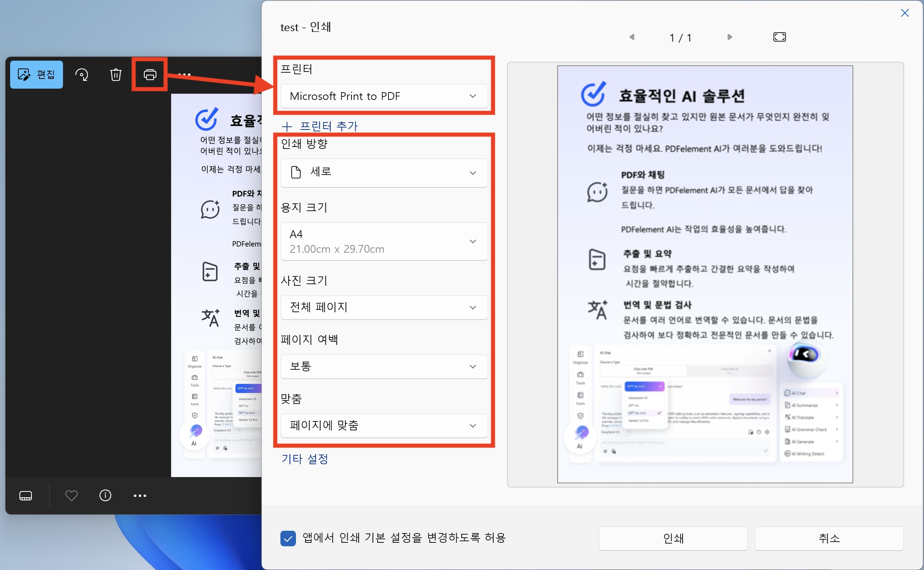
Task: Expand the 전체 페이지 photo size dropdown
Action: (x=384, y=307)
